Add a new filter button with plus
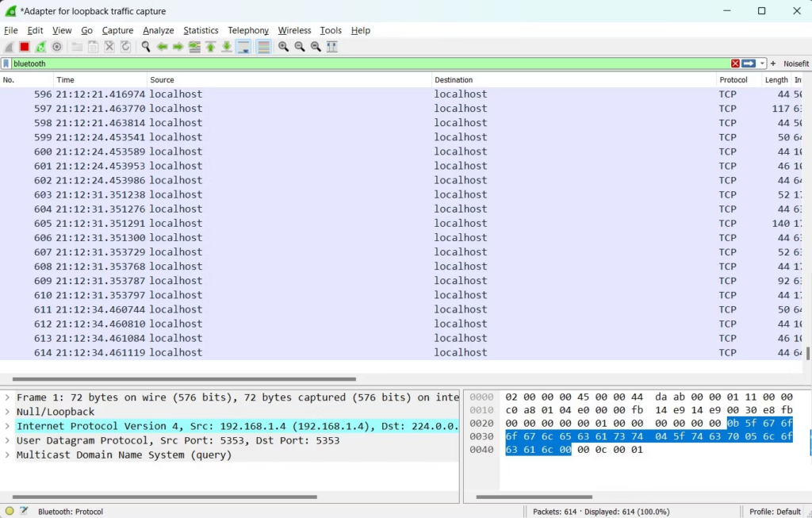The width and height of the screenshot is (812, 518). pyautogui.click(x=773, y=63)
